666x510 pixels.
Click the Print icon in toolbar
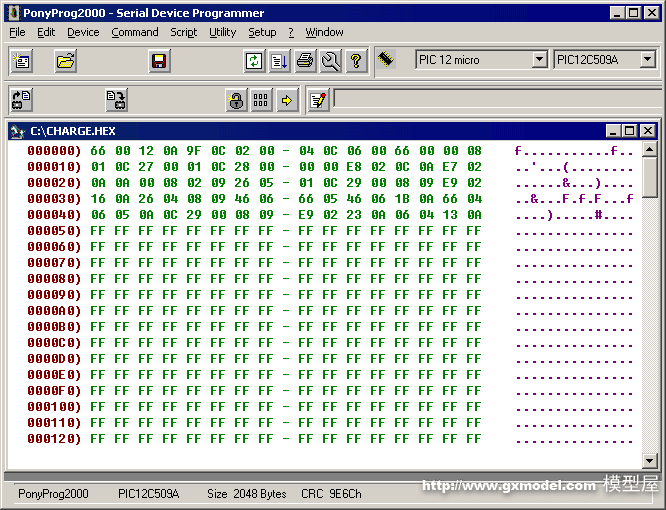click(305, 61)
